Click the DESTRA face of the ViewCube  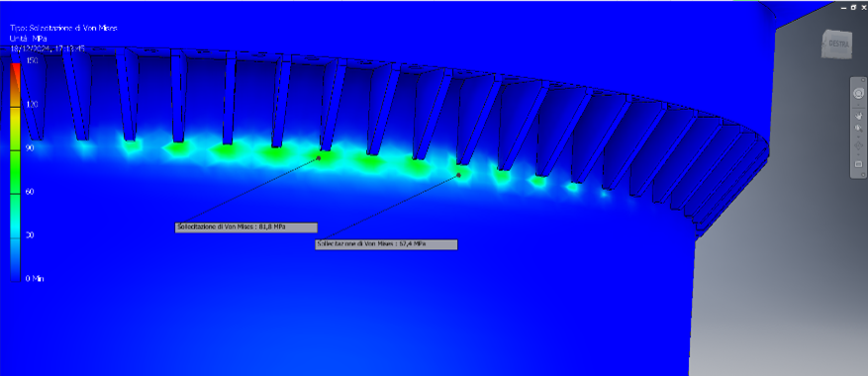(x=837, y=45)
